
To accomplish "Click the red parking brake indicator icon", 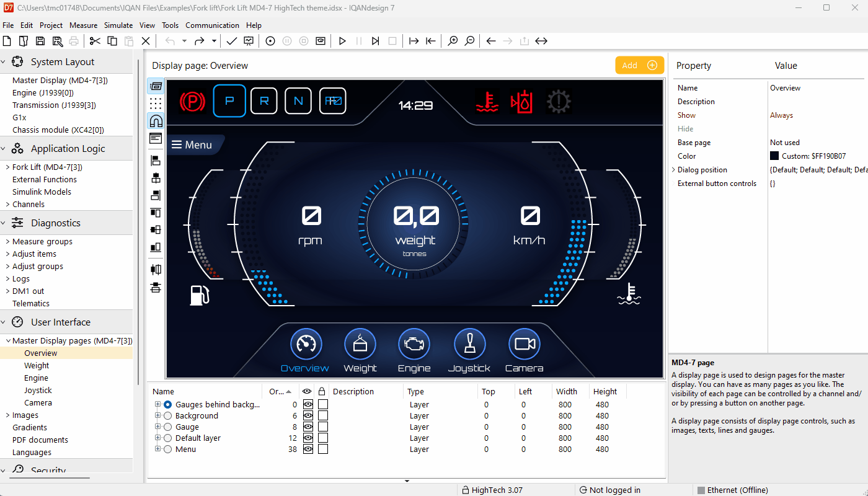I will point(192,100).
